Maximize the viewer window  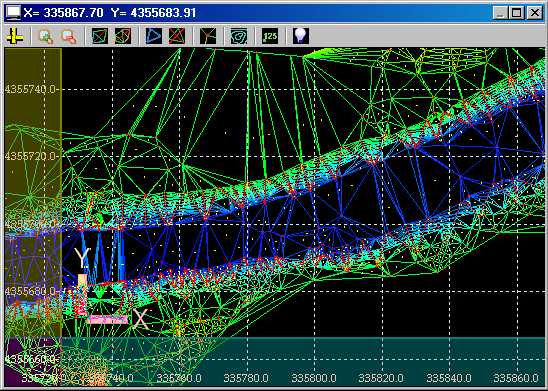coord(517,13)
